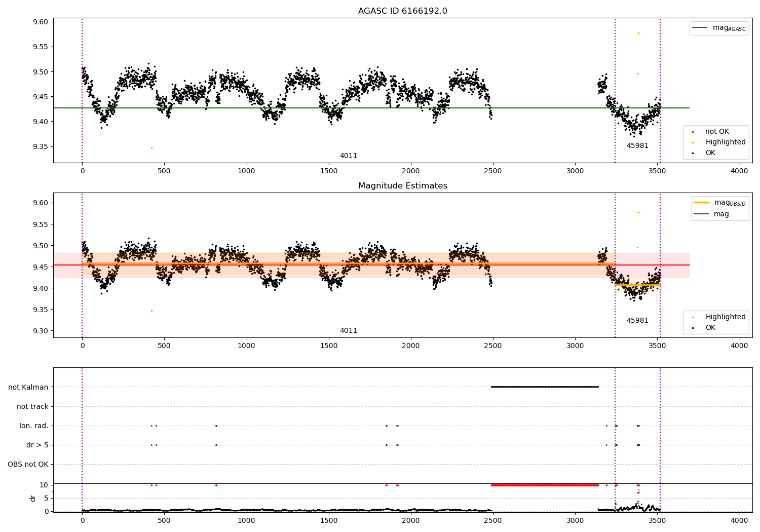This screenshot has height=532, width=760.
Task: Click the red dr=10 marker band in bottom plot
Action: coord(545,485)
